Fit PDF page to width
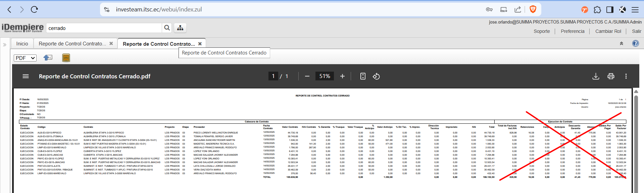The image size is (644, 193). [363, 76]
